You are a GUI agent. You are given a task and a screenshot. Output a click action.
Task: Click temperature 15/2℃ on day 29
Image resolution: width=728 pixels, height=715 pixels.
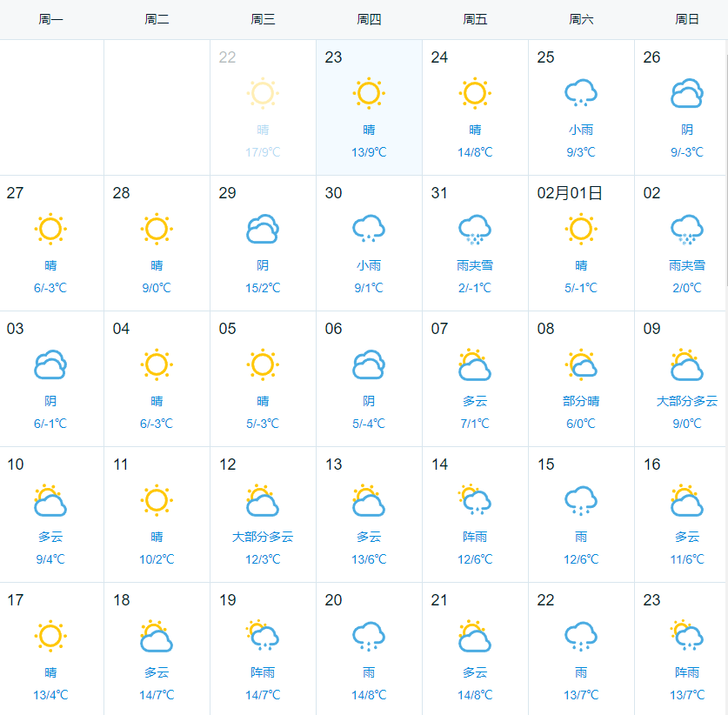coord(263,288)
